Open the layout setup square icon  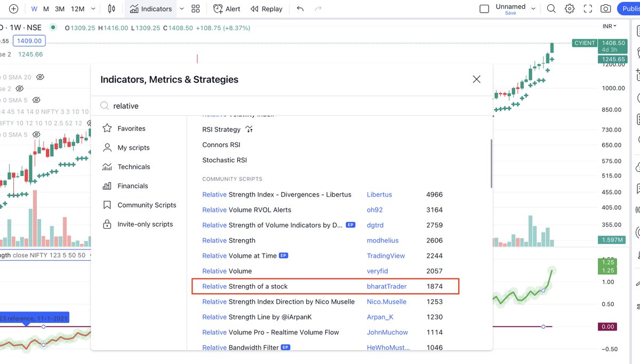[x=484, y=9]
